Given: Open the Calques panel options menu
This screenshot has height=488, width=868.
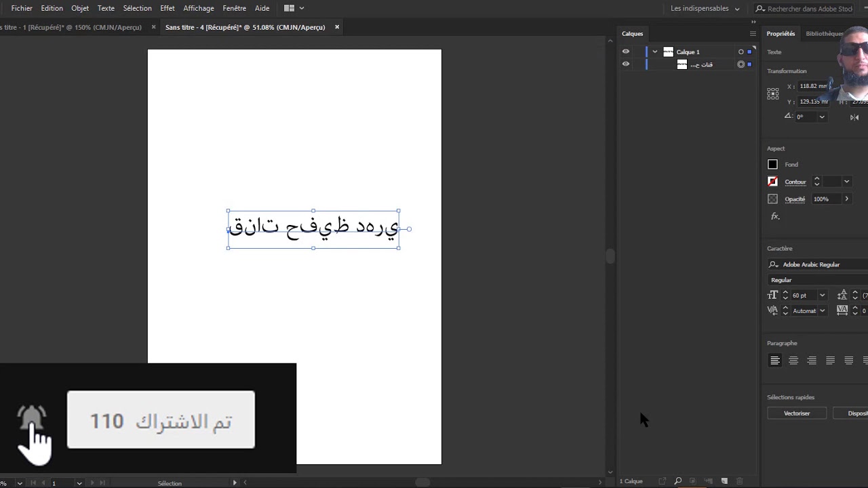Looking at the screenshot, I should [753, 34].
